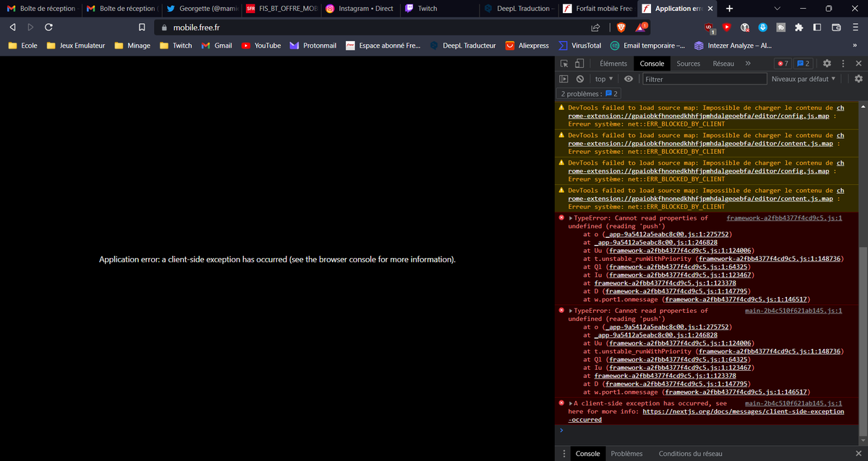This screenshot has width=868, height=461.
Task: Create a live expression with eye icon
Action: coord(629,79)
